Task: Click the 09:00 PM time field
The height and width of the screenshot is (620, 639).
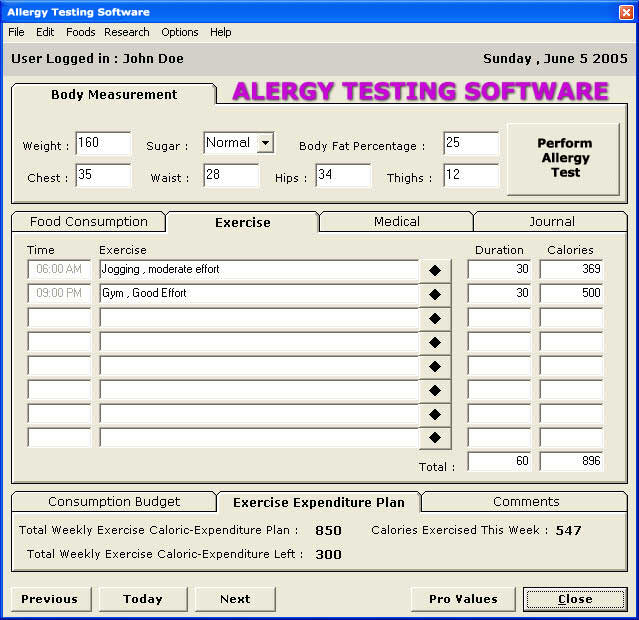Action: tap(59, 293)
